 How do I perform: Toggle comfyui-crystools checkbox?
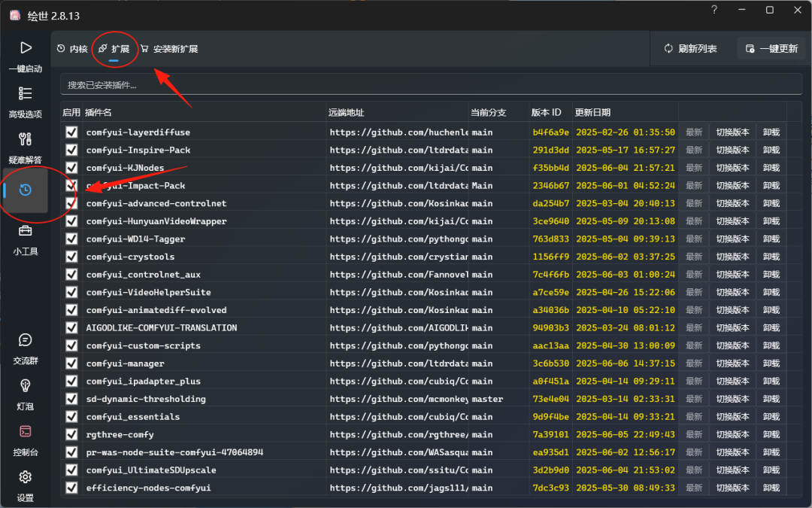(71, 257)
